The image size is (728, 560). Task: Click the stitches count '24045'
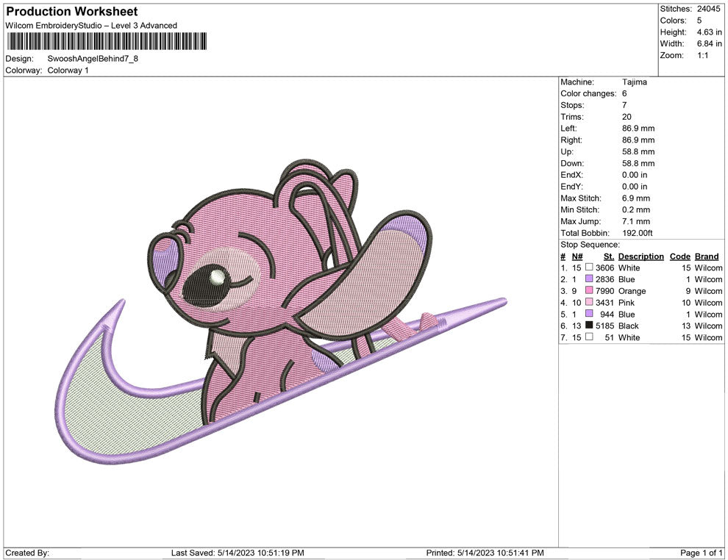[x=708, y=9]
